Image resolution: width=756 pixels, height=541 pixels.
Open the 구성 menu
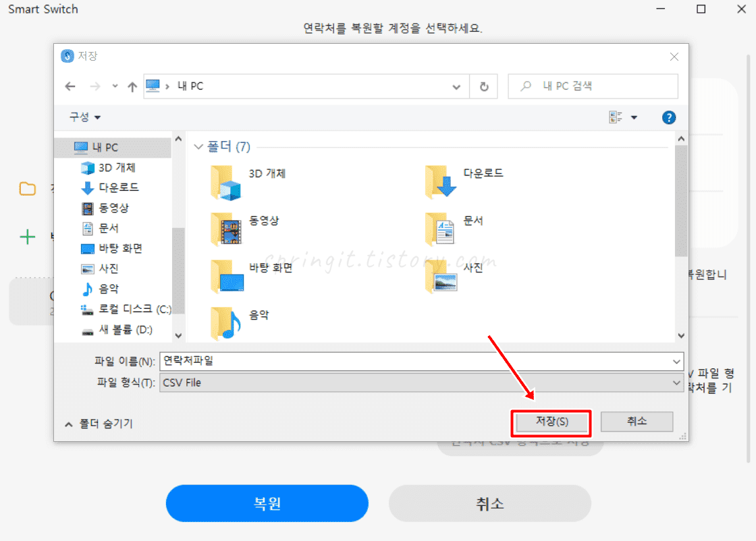[85, 117]
